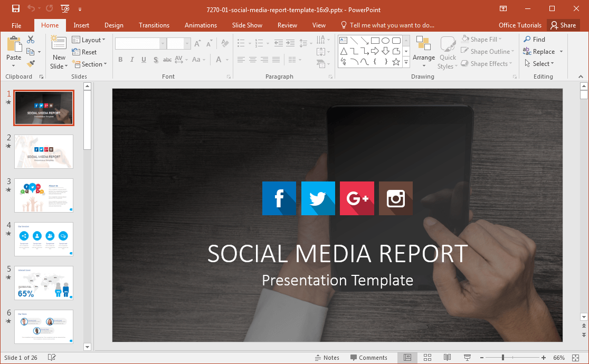Click the Format Painter brush icon
589x364 pixels.
click(31, 63)
